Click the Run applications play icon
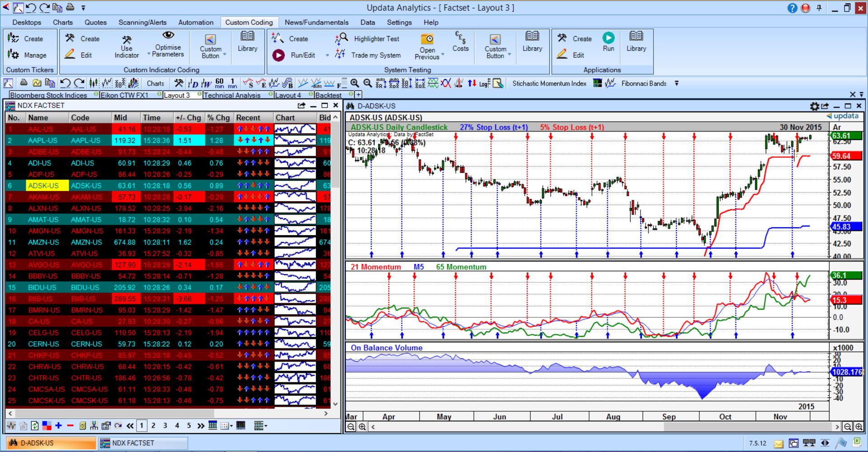The height and width of the screenshot is (452, 868). [x=609, y=38]
